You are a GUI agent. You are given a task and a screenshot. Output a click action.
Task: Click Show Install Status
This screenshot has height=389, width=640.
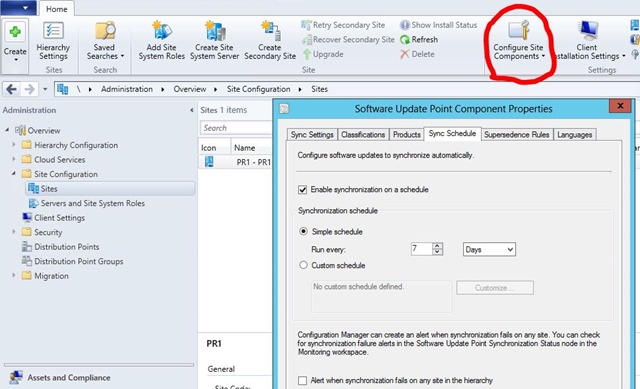[x=439, y=25]
